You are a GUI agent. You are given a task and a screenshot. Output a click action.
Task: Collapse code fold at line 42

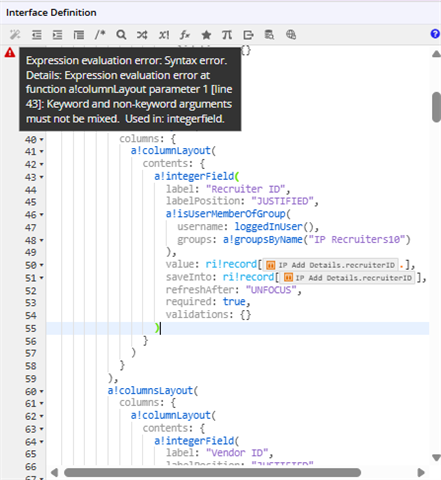(42, 164)
